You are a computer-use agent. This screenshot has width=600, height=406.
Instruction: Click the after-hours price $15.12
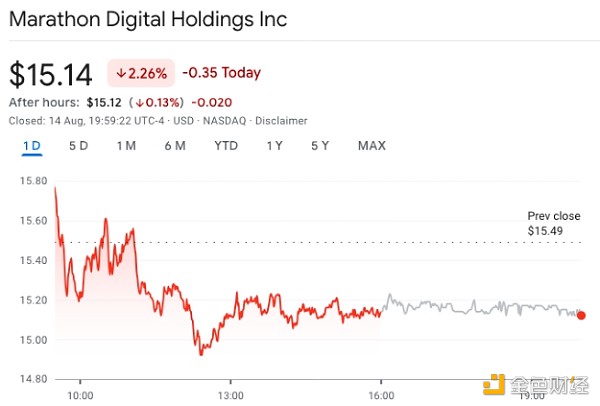coord(104,102)
